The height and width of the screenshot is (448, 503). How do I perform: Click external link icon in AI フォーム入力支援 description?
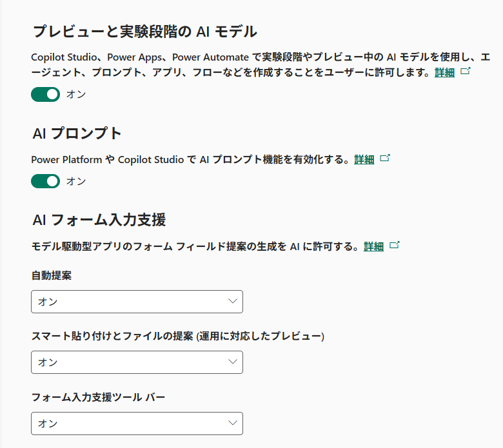395,245
